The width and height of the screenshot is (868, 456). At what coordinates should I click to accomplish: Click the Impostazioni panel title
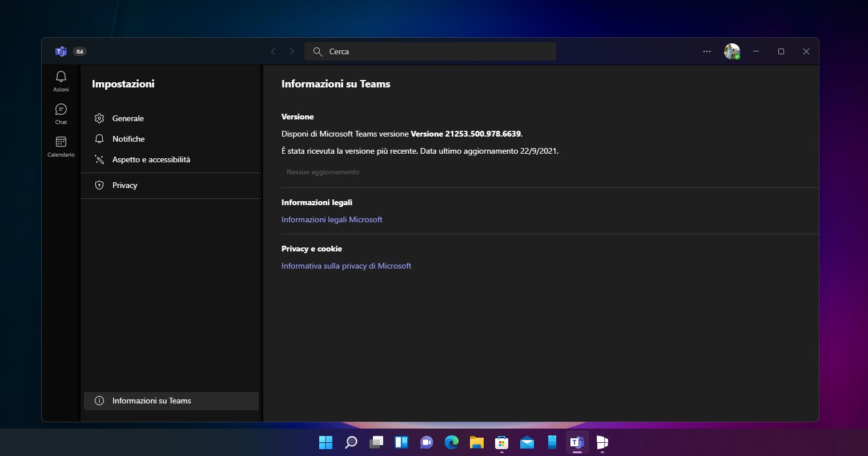coord(123,84)
